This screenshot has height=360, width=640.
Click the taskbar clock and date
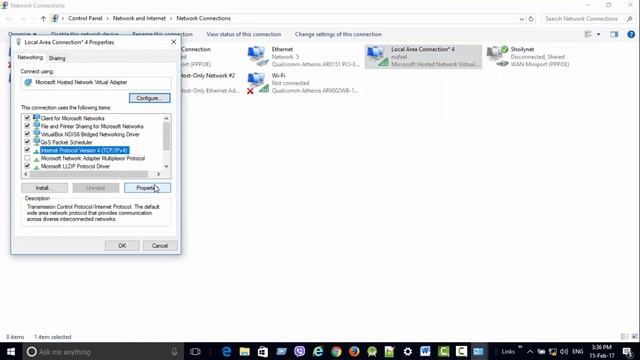coord(602,351)
